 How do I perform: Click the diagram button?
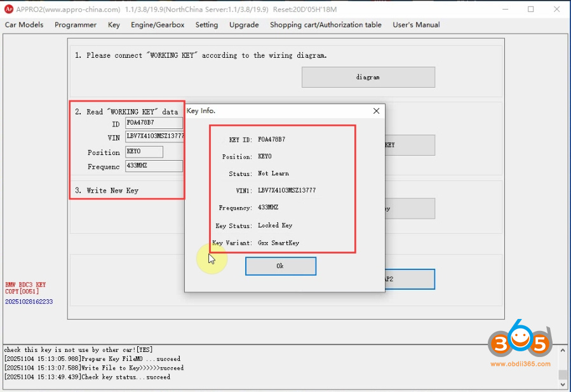[x=368, y=77]
